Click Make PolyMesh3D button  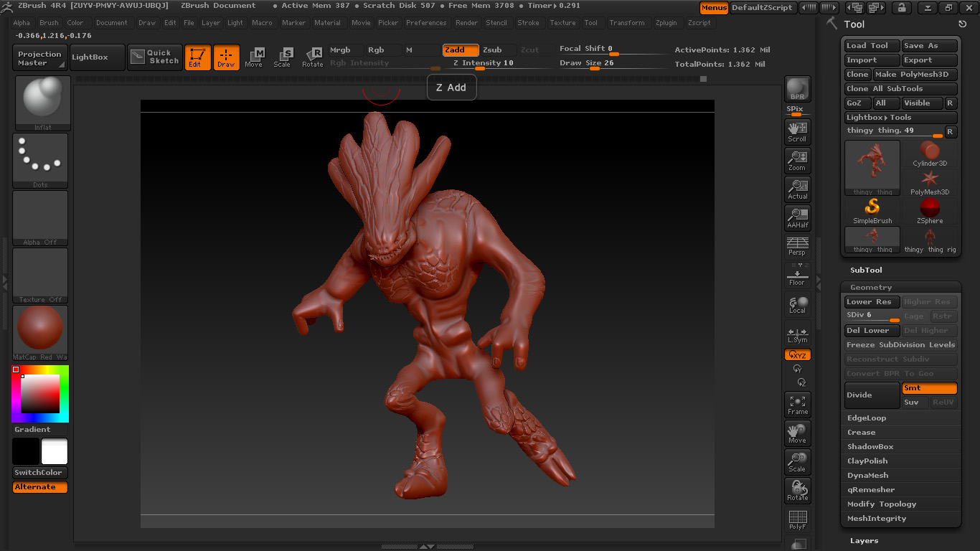coord(915,75)
